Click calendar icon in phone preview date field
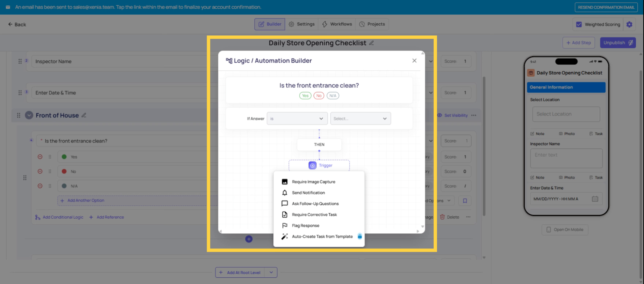 [x=595, y=199]
